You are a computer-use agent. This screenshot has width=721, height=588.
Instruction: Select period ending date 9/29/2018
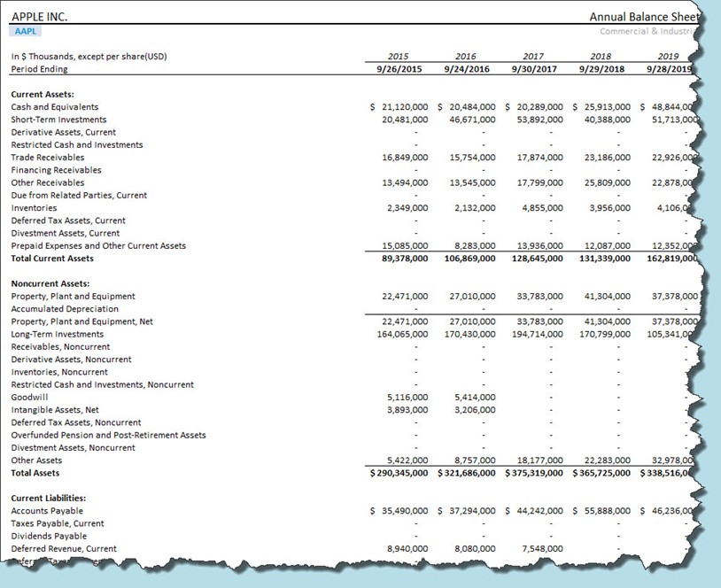coord(602,69)
